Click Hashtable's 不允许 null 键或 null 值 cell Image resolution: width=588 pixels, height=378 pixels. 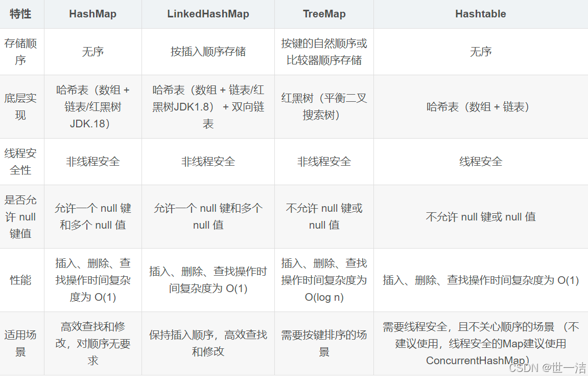pyautogui.click(x=480, y=216)
